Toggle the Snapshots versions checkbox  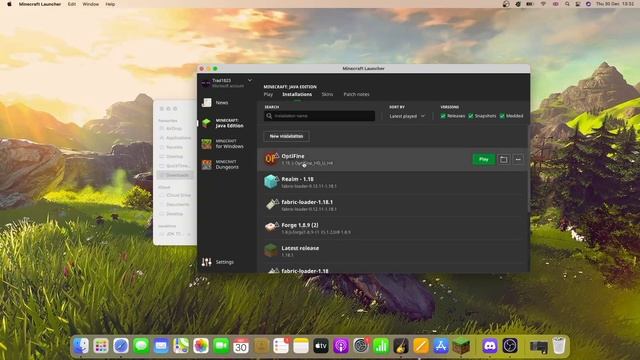point(471,116)
